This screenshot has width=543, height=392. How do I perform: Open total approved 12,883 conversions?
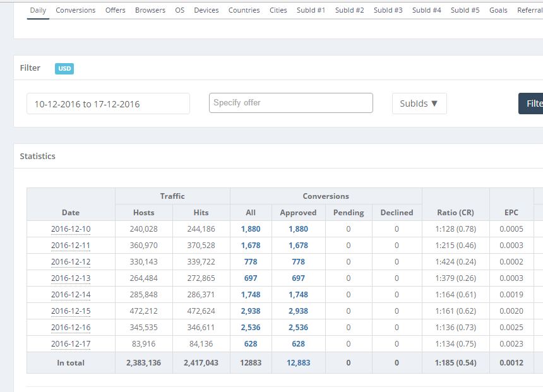click(x=298, y=363)
